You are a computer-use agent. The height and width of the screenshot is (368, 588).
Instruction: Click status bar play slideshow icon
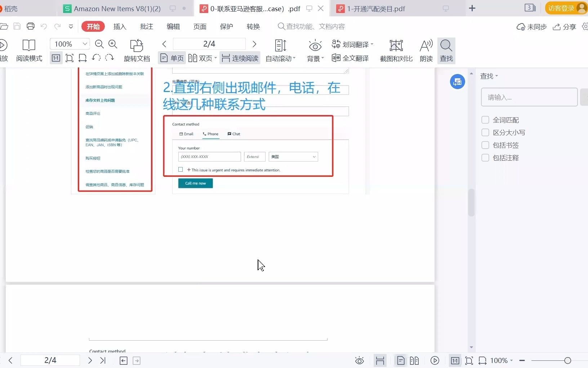[x=435, y=360]
